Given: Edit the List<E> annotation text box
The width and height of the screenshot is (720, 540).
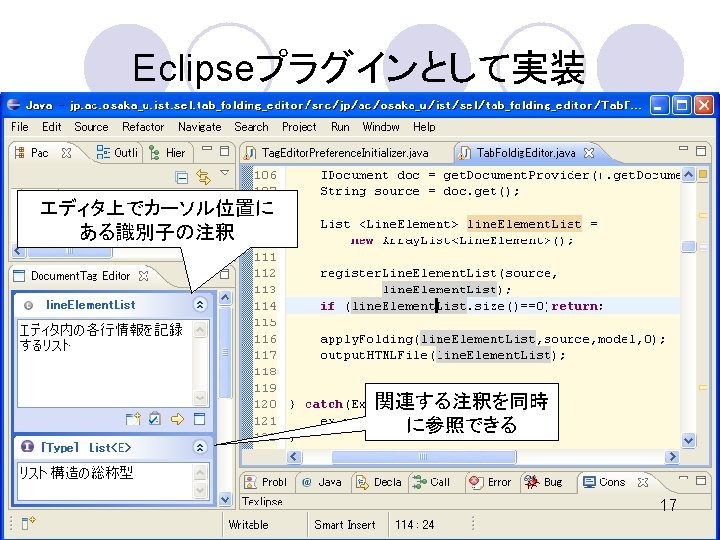Looking at the screenshot, I should click(105, 481).
